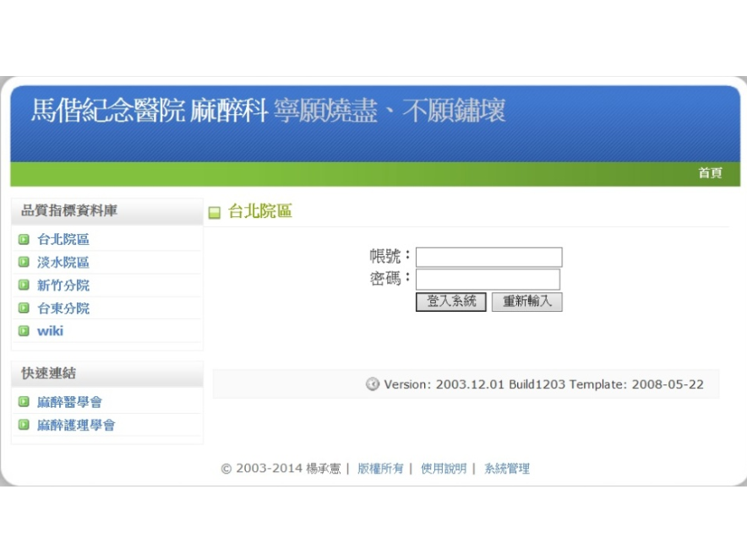Click the green bullet icon beside wiki
Image resolution: width=747 pixels, height=560 pixels.
coord(24,330)
